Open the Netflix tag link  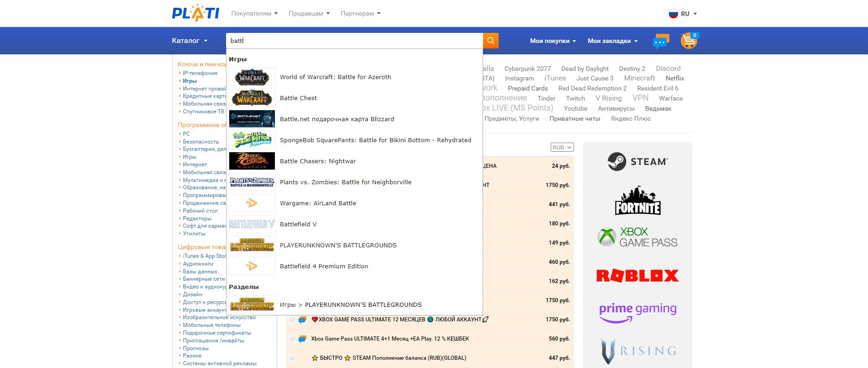(675, 78)
